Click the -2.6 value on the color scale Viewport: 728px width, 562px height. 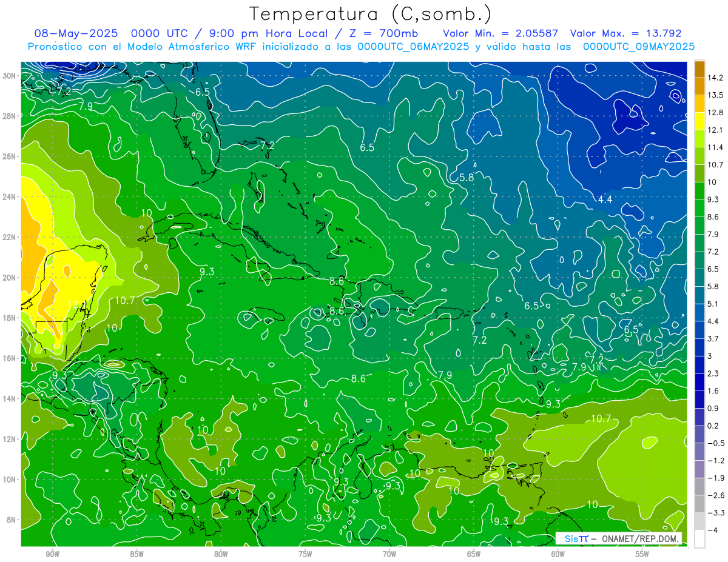point(716,495)
